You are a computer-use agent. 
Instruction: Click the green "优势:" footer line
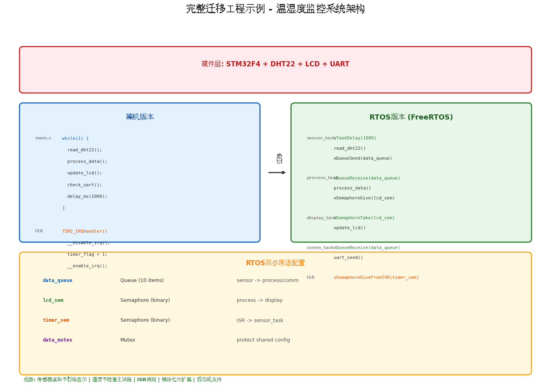pos(123,380)
